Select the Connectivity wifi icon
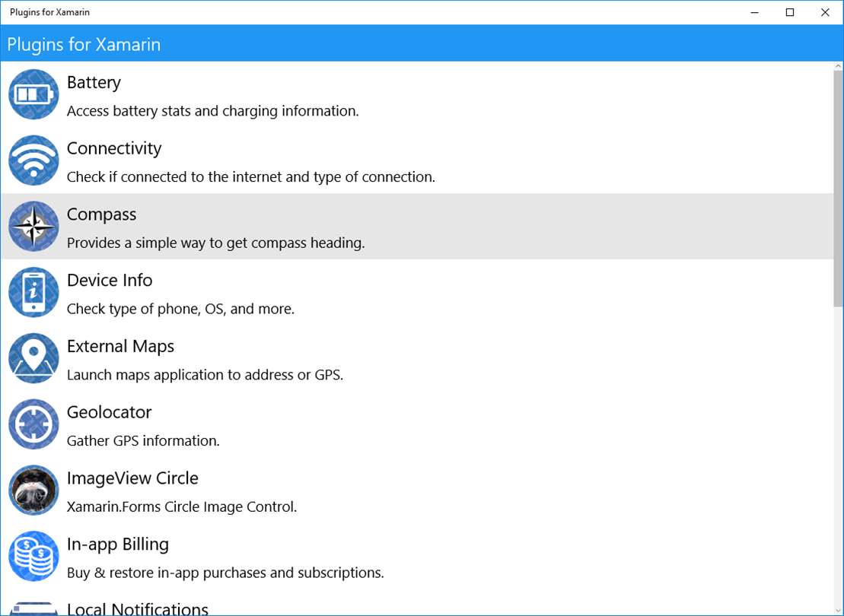Image resolution: width=844 pixels, height=616 pixels. click(x=33, y=160)
